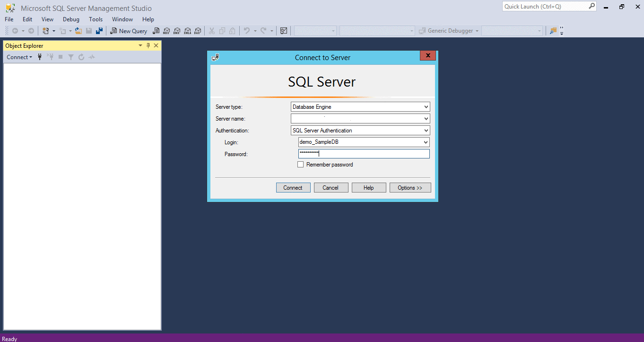This screenshot has width=644, height=342.
Task: Click the XMLA query icon
Action: coord(187,31)
